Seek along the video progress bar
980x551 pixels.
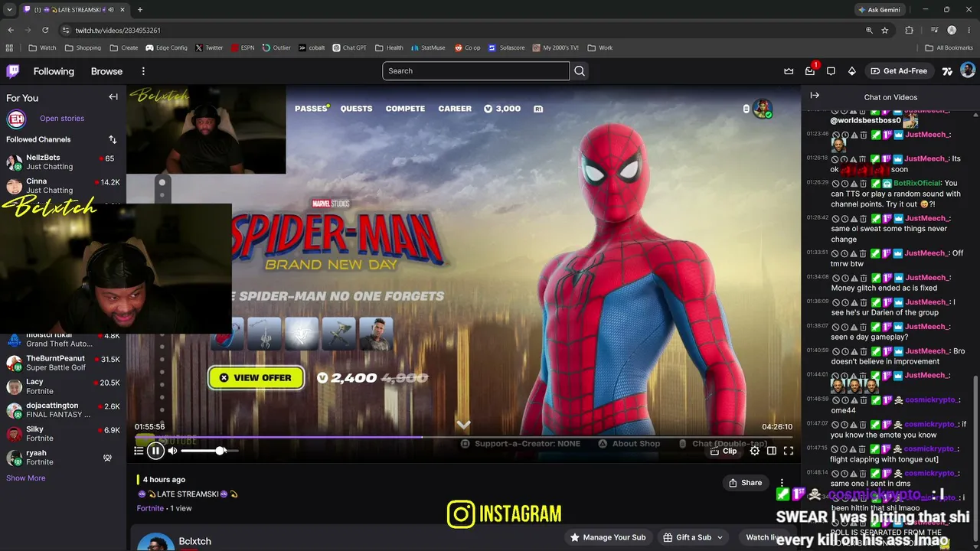(x=463, y=437)
